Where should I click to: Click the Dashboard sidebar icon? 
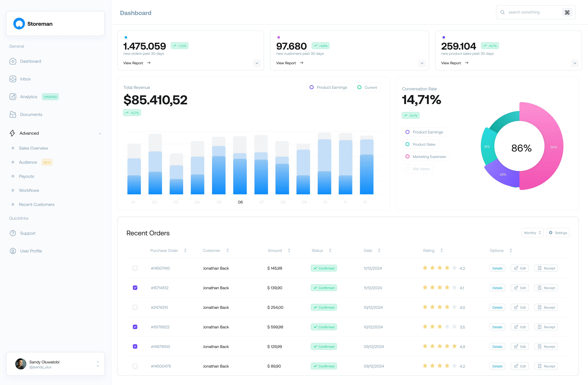13,61
